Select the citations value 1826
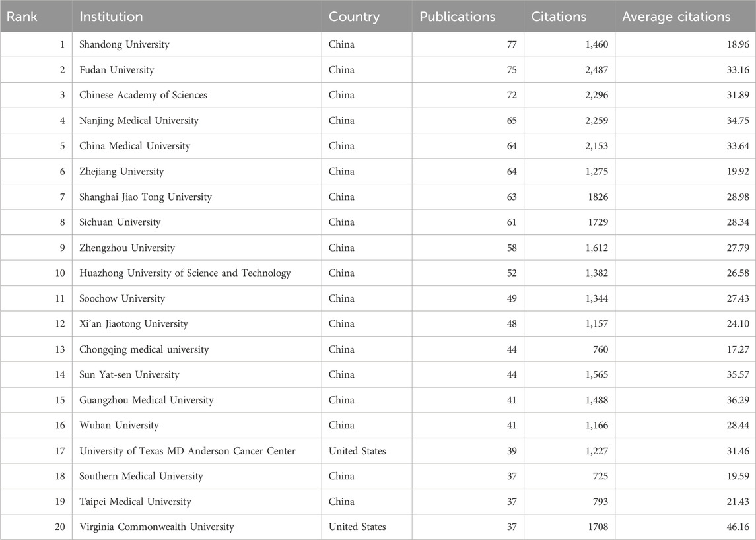Screen dimensions: 756x540 tap(598, 197)
